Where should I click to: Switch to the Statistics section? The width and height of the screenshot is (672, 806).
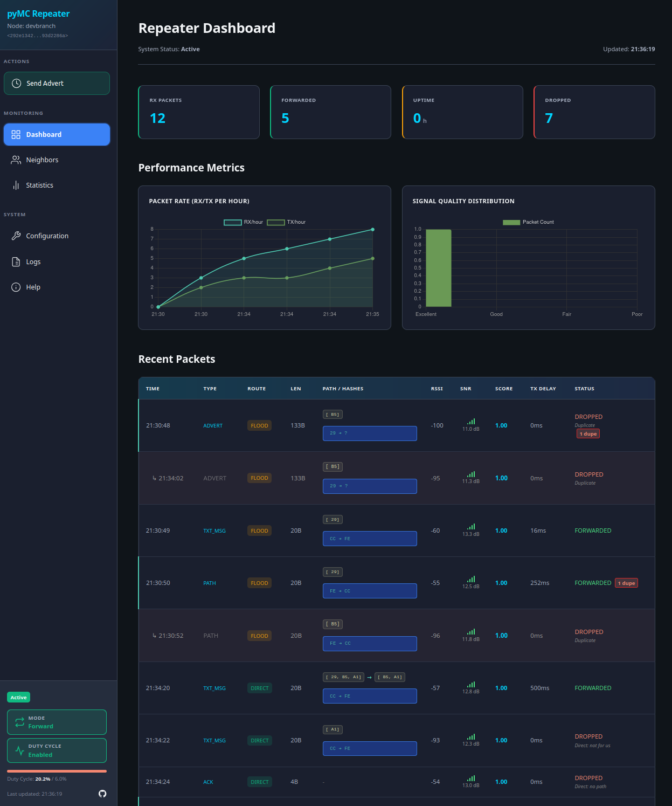click(39, 185)
